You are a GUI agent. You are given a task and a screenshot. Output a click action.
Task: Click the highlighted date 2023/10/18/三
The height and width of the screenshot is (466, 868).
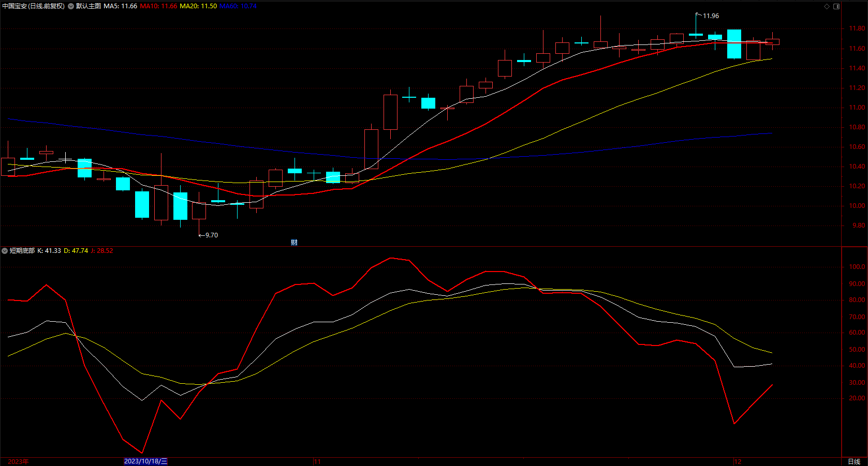pyautogui.click(x=146, y=461)
